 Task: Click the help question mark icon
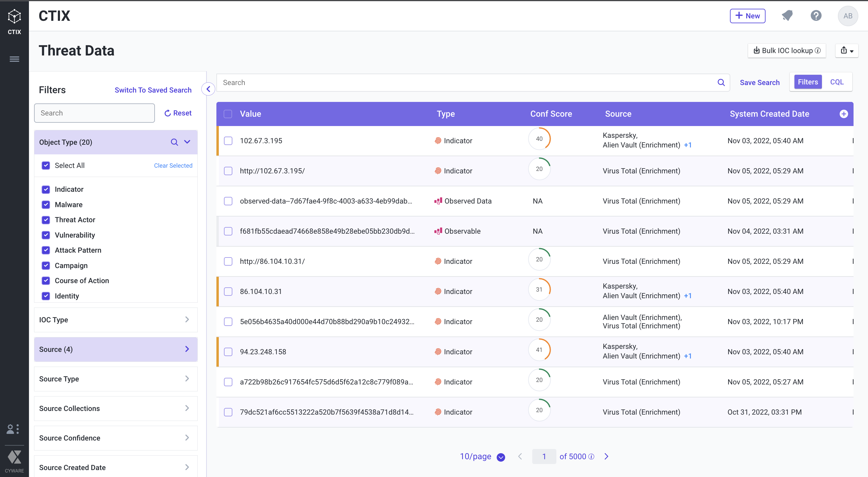(x=816, y=16)
